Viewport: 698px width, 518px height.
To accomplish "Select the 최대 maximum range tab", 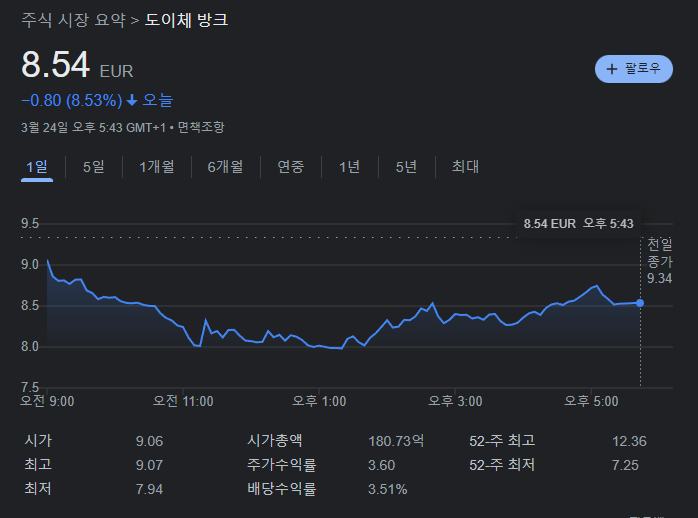I will point(465,167).
